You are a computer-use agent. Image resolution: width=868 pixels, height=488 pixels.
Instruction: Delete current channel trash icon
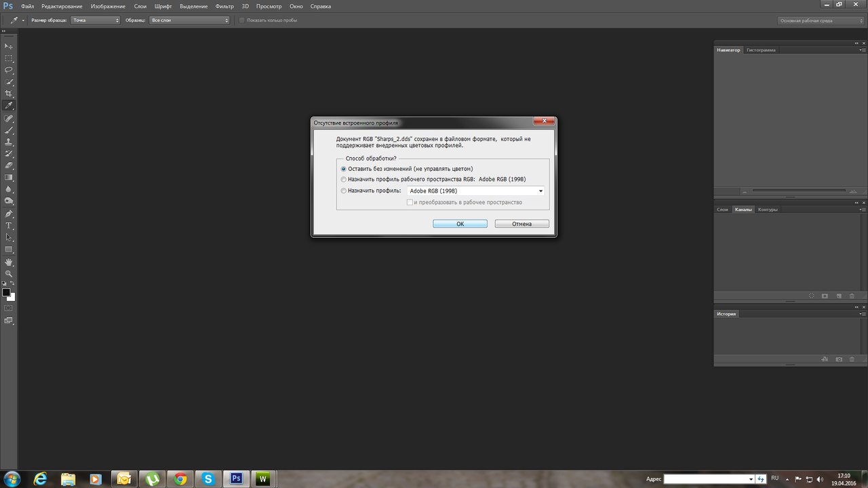point(852,296)
